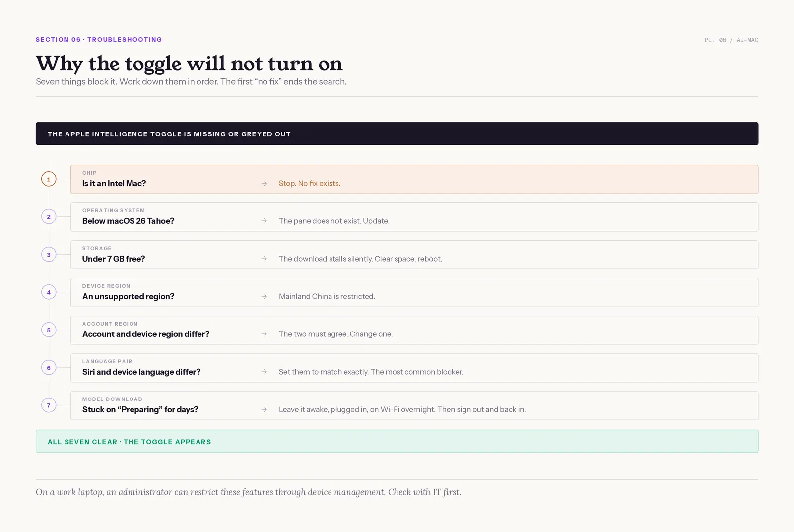Open the 'Is it an Intel Mac?' card
Screen dimensions: 794x532
pos(414,179)
